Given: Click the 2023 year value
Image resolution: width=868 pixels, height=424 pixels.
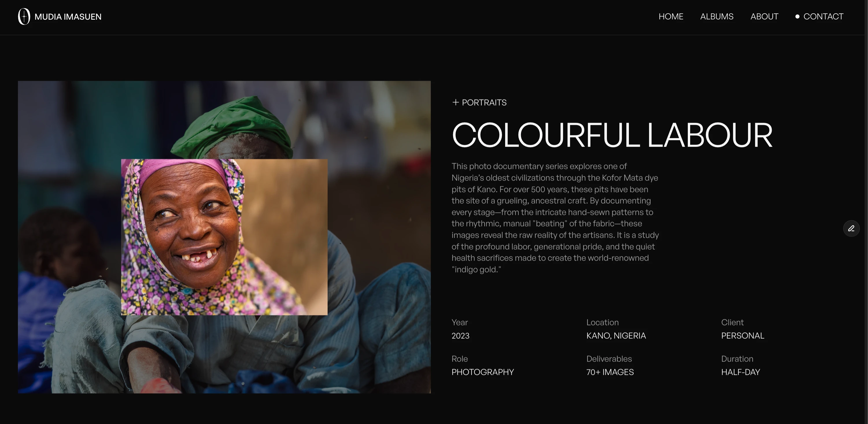Looking at the screenshot, I should coord(460,336).
